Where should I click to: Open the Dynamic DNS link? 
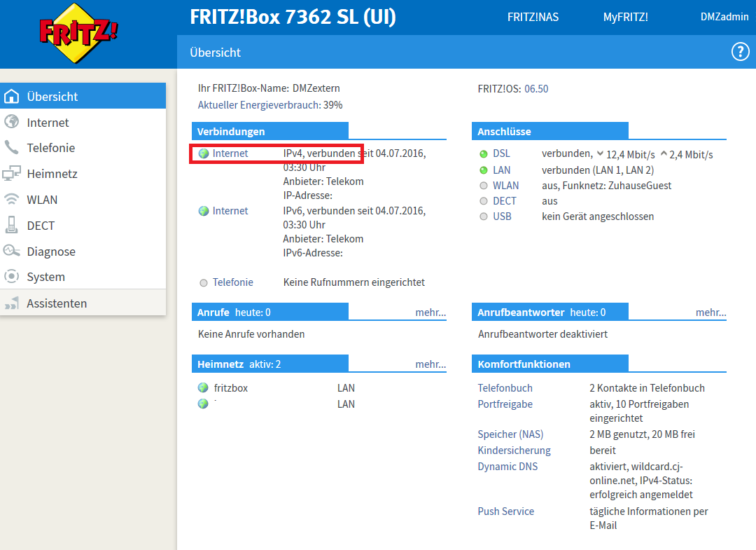point(507,467)
